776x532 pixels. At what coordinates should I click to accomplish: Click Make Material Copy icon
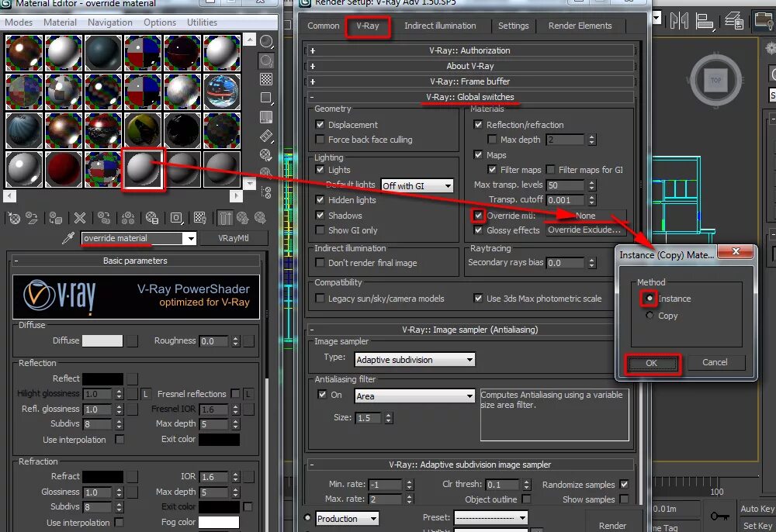[104, 218]
